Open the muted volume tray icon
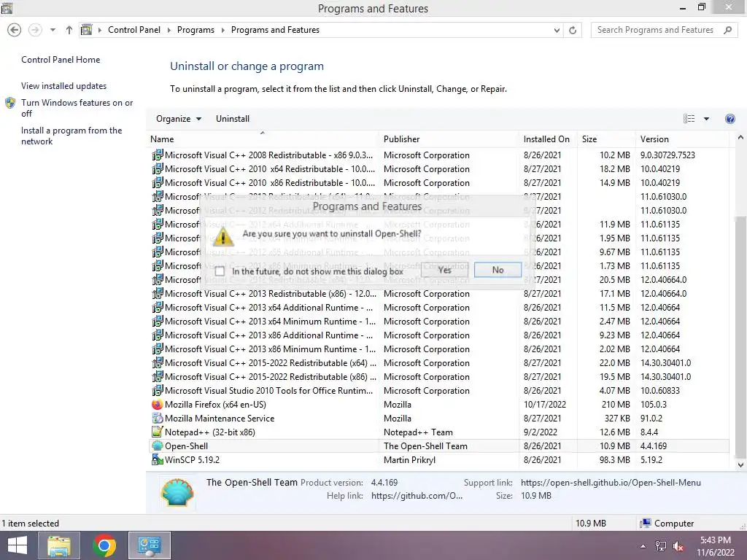The height and width of the screenshot is (560, 747). tap(678, 546)
